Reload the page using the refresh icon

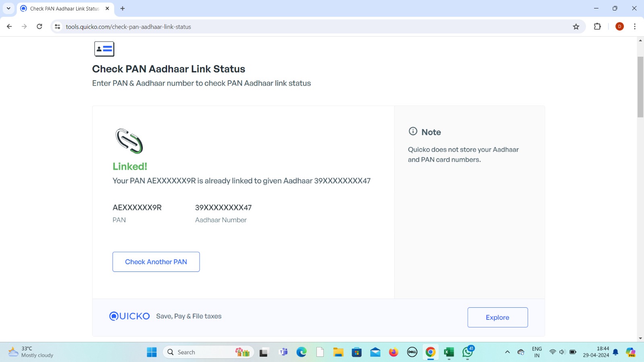(x=39, y=27)
